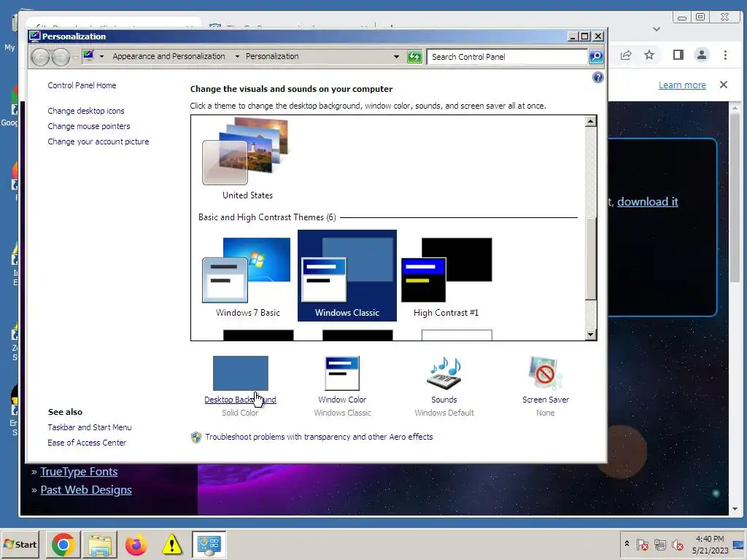The width and height of the screenshot is (747, 560).
Task: Click the Action Center flag tray icon
Action: click(642, 544)
